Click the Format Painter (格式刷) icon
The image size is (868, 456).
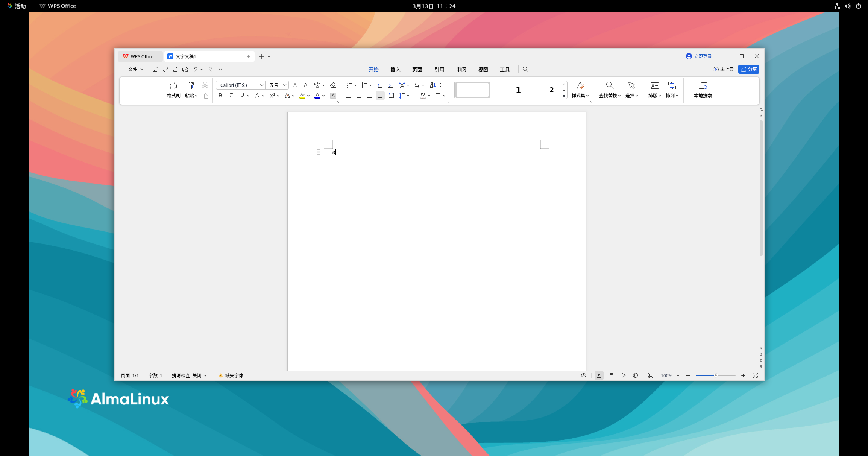173,86
